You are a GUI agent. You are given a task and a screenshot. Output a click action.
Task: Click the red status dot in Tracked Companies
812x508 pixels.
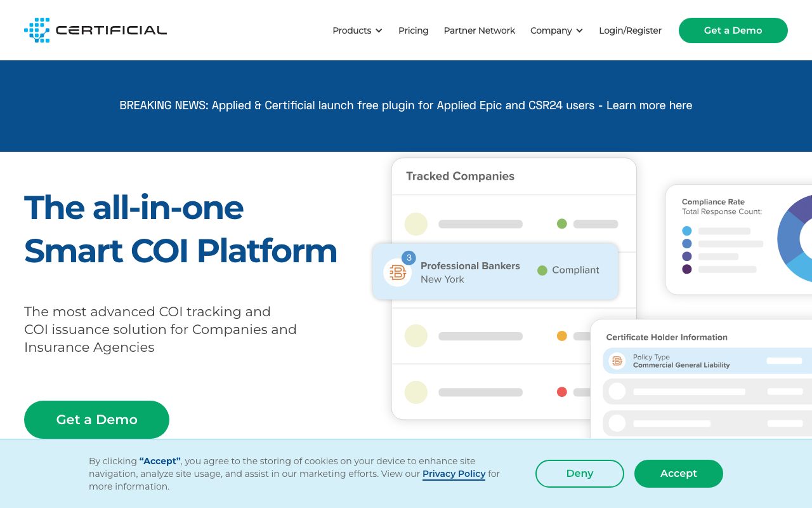(561, 392)
